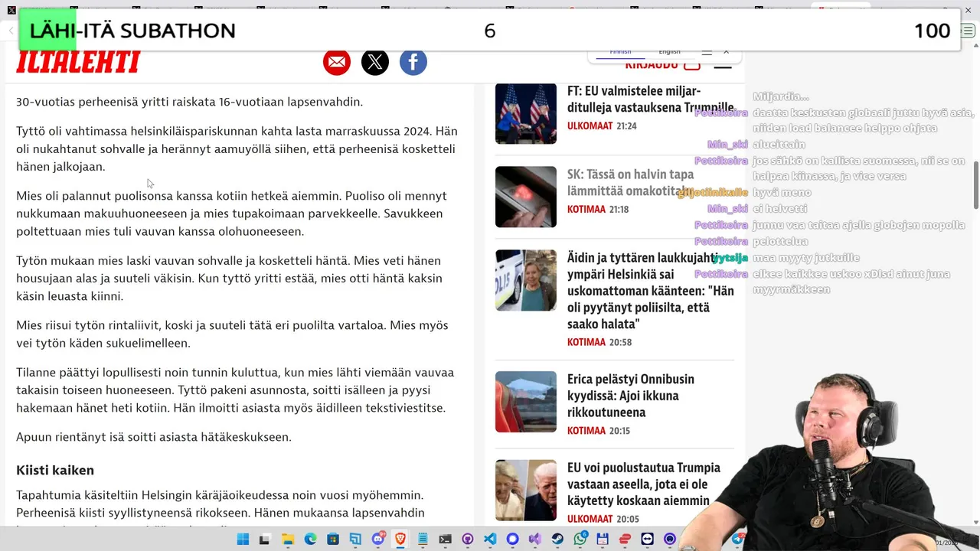Share article on Facebook

click(x=413, y=62)
